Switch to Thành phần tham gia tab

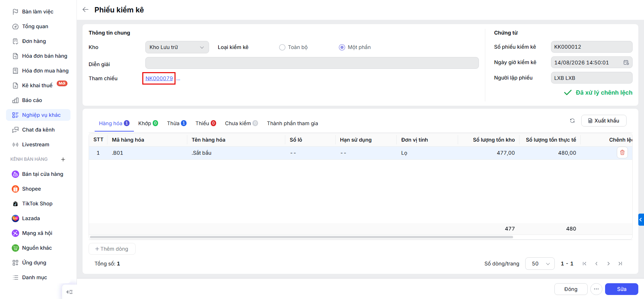(x=292, y=123)
